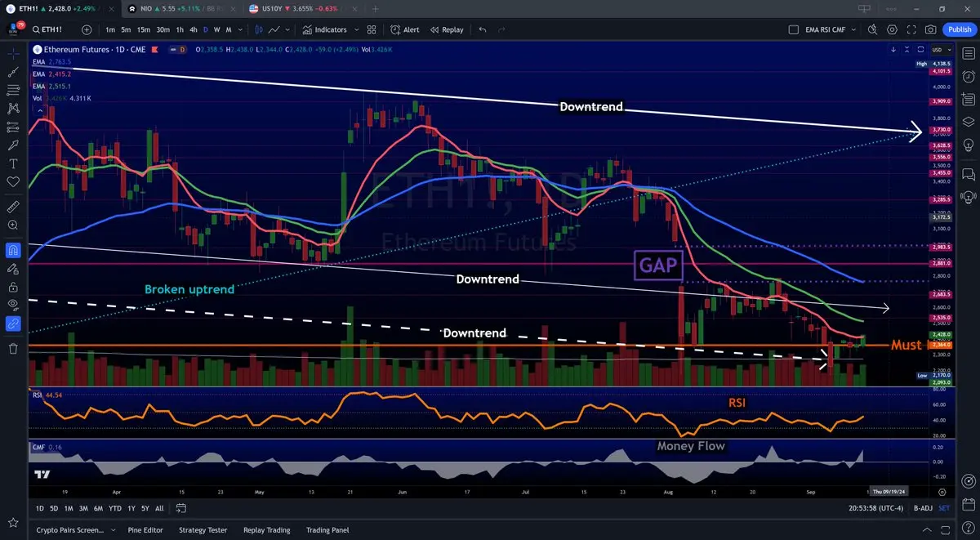Viewport: 980px width, 540px height.
Task: Open the Crypto Pairs Screener tab
Action: 69,530
